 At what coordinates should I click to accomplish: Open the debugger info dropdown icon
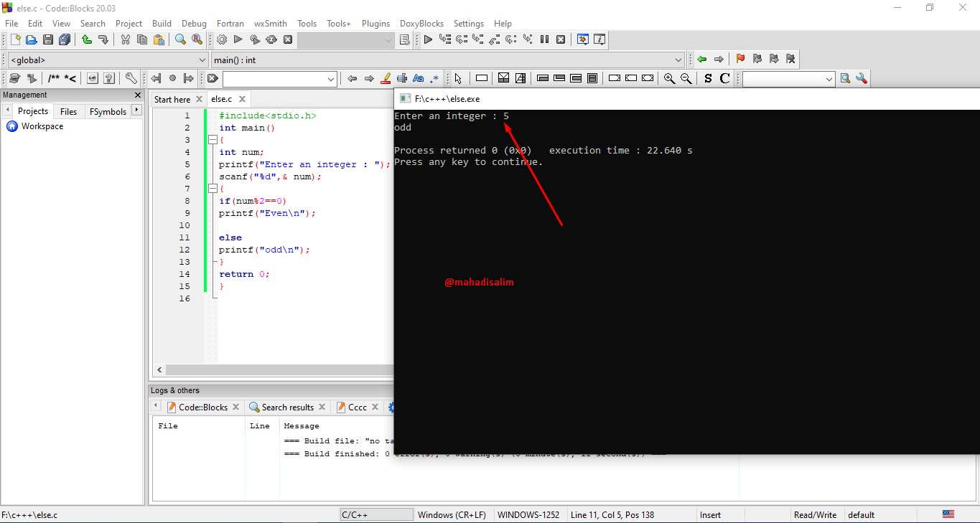coord(599,40)
